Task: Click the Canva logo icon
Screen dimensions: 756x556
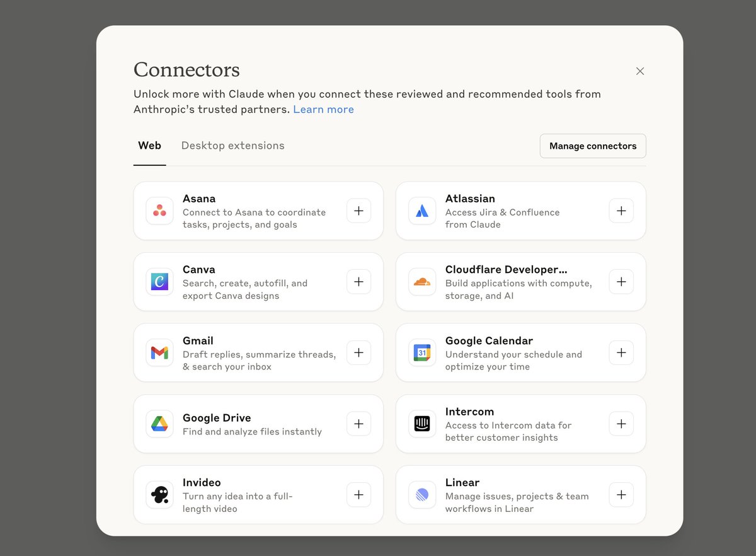Action: pos(159,282)
